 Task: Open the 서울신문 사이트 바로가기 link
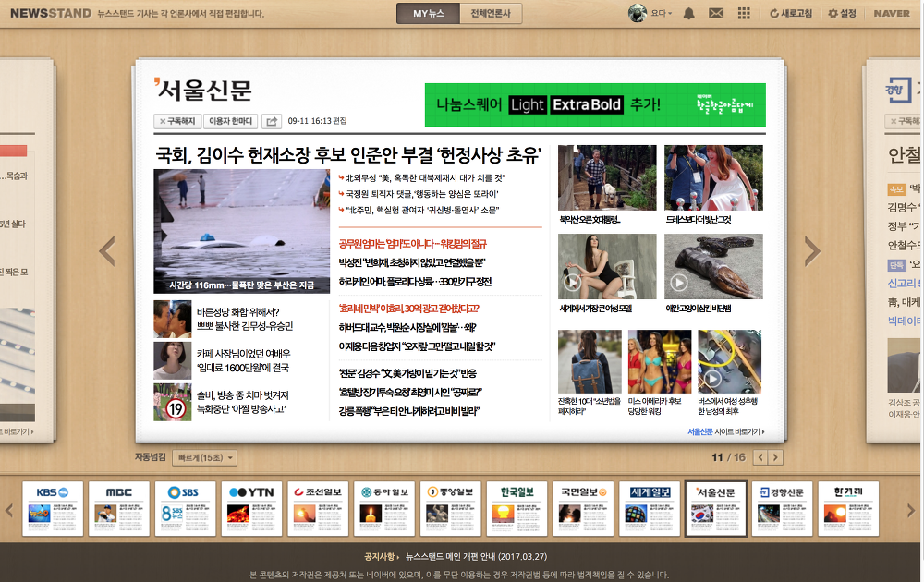point(728,432)
